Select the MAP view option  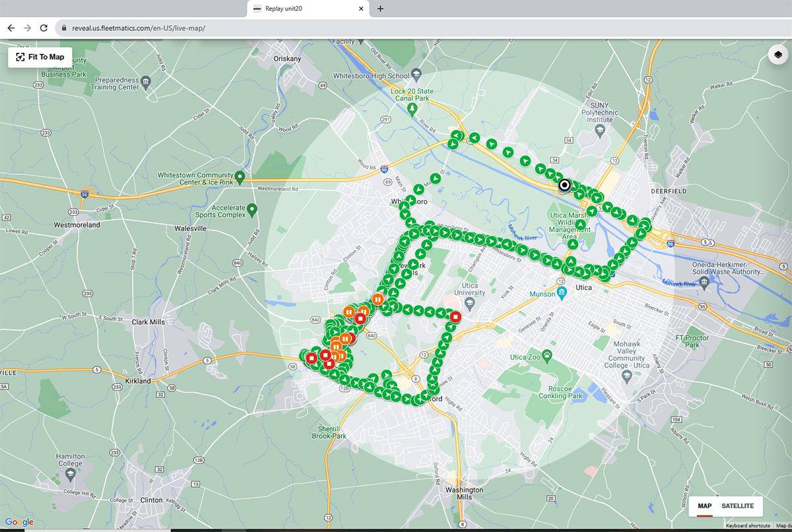coord(705,506)
